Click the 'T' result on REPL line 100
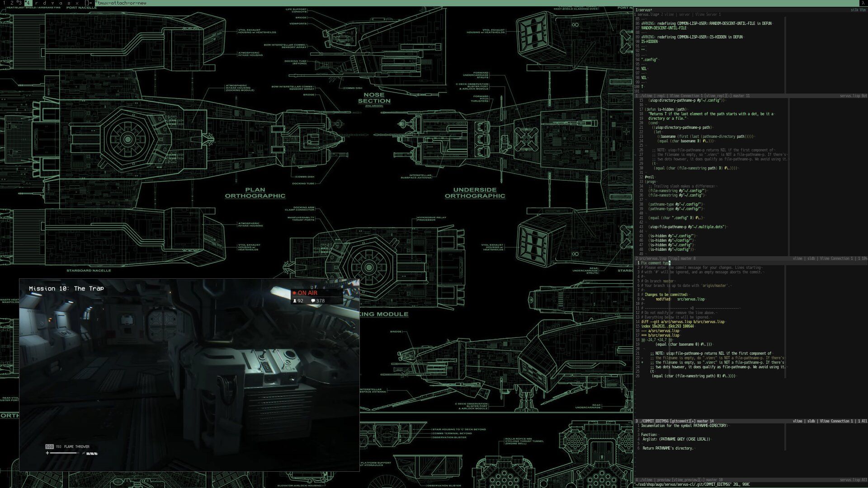 tap(642, 87)
